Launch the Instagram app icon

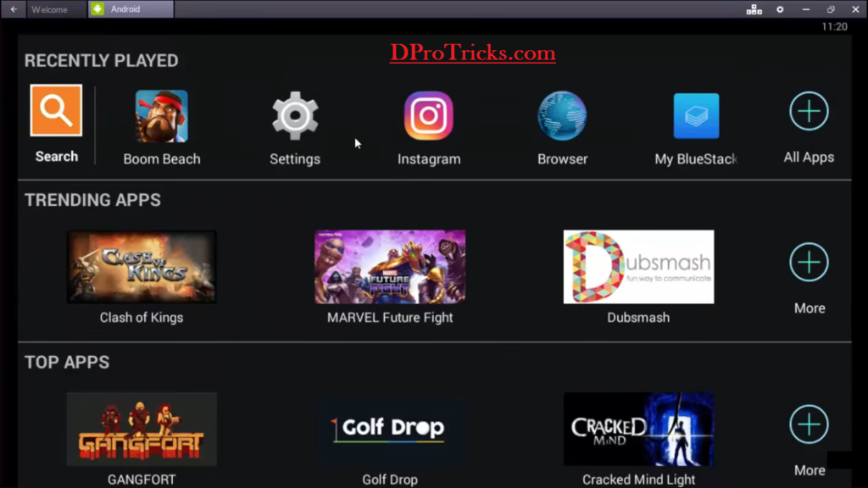[x=428, y=115]
